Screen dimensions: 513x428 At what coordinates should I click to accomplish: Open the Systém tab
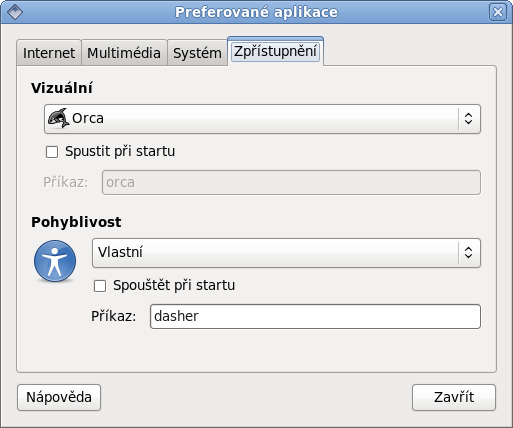[197, 53]
